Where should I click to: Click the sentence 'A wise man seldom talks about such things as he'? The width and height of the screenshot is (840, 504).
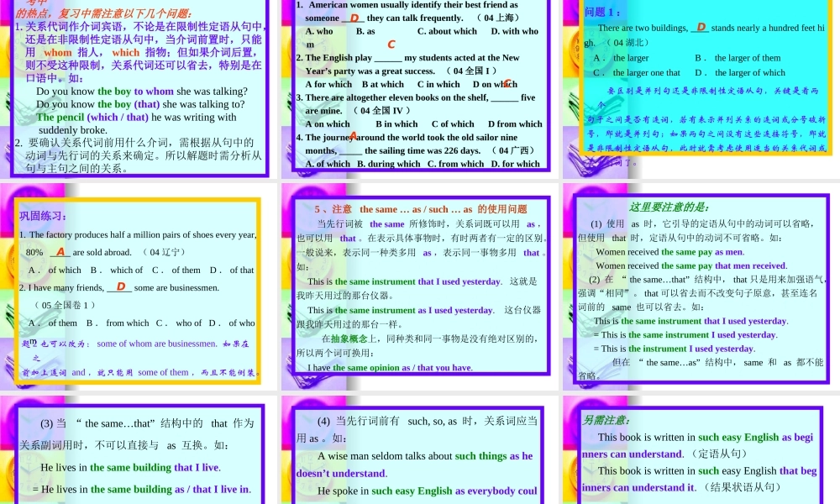[425, 456]
